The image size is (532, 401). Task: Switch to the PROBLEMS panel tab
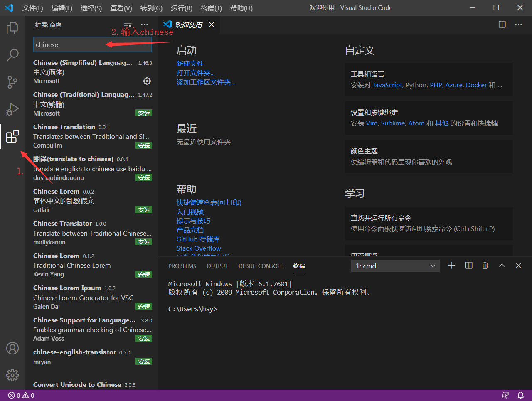click(x=182, y=266)
